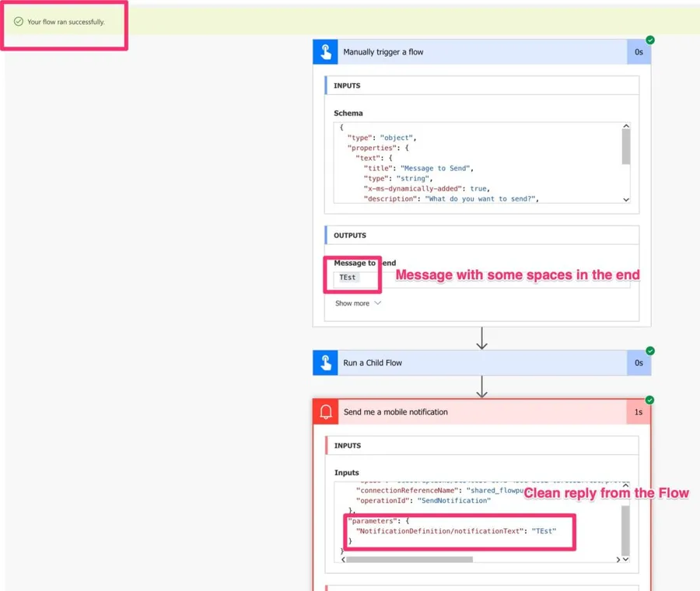700x591 pixels.
Task: Click the right arrow of Inputs horizontal scrollbar
Action: pos(619,558)
